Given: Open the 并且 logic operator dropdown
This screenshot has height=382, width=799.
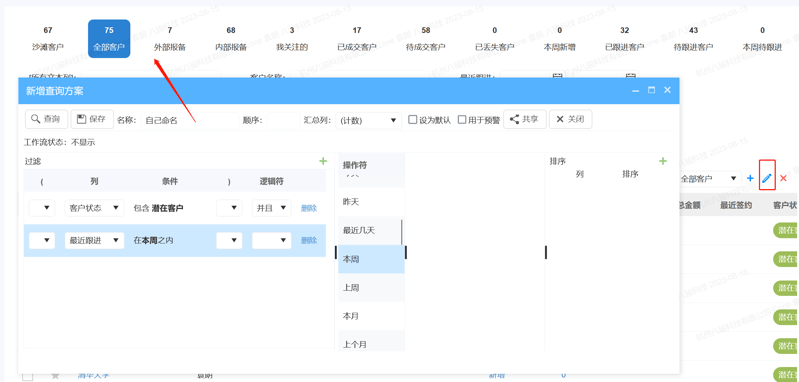Looking at the screenshot, I should (272, 208).
